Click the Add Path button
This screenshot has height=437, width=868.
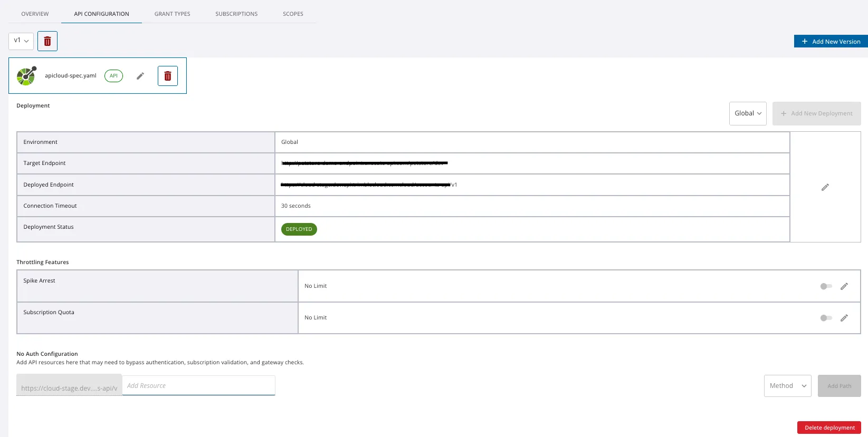tap(840, 386)
